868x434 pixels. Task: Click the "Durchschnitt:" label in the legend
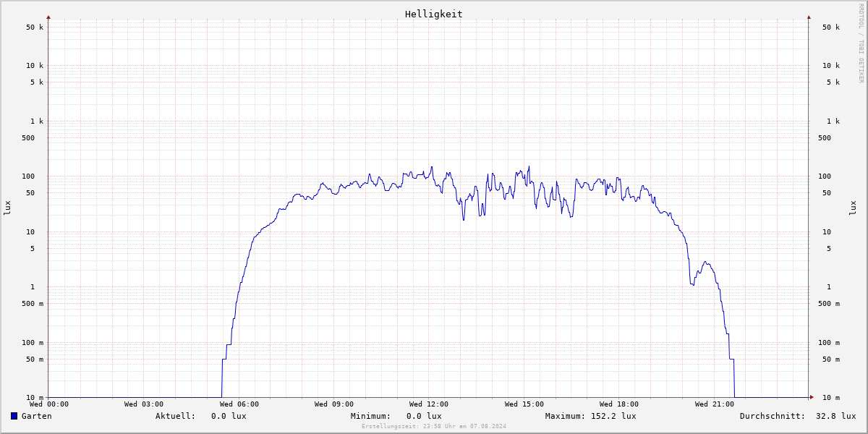(x=773, y=416)
